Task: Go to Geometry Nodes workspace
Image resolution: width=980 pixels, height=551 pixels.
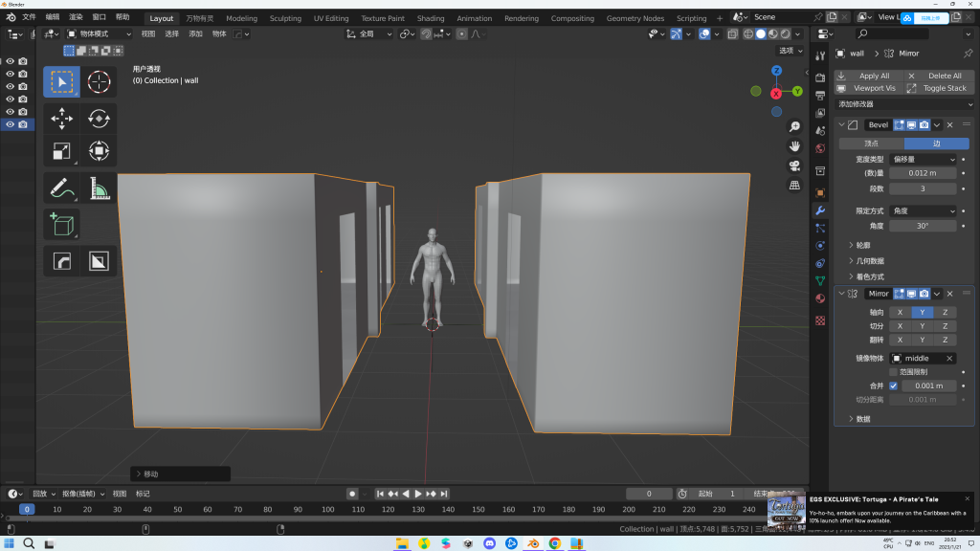Action: [x=635, y=18]
